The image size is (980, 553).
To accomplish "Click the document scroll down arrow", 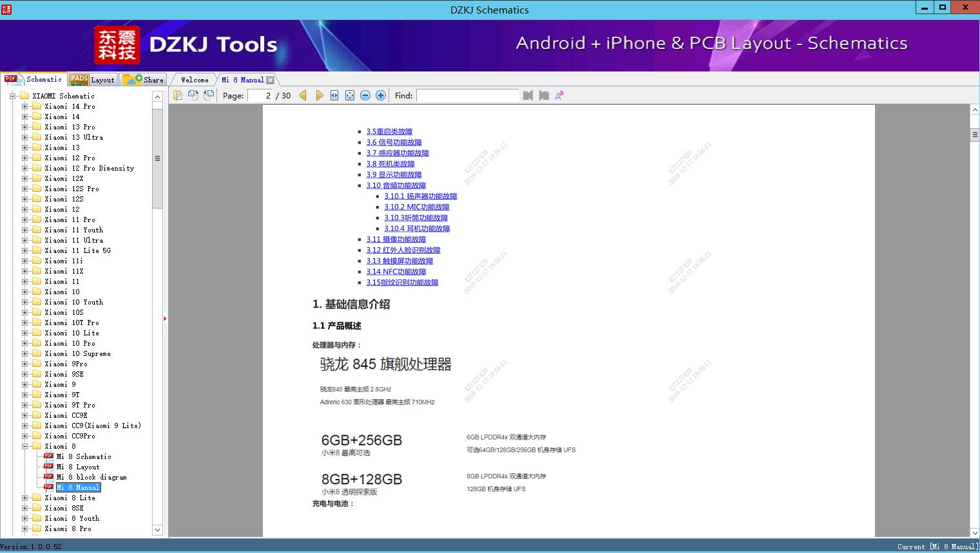I will click(x=975, y=532).
